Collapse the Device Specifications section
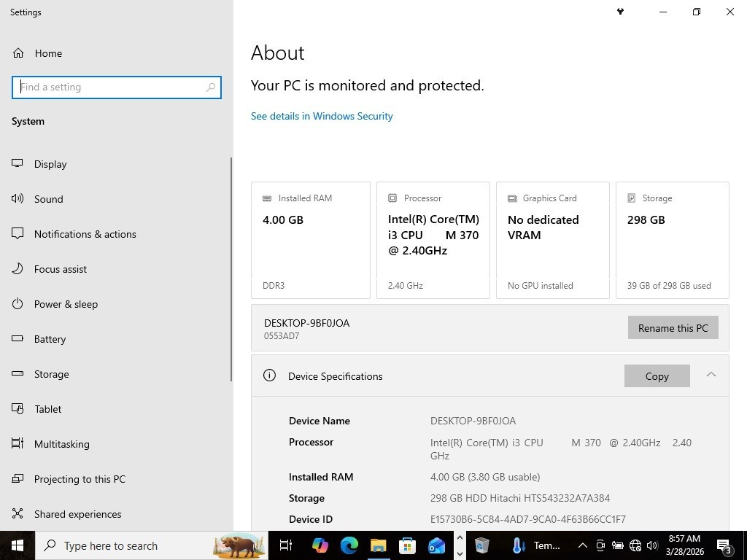Screen dimensions: 747x560 pos(711,375)
